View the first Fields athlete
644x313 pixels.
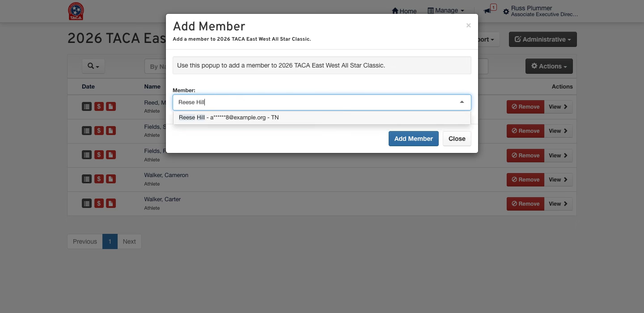558,131
